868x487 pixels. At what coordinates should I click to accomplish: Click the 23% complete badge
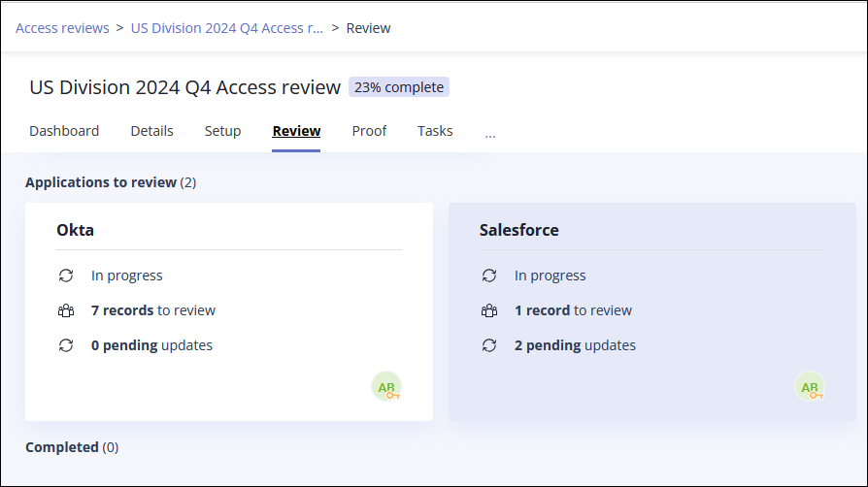399,87
